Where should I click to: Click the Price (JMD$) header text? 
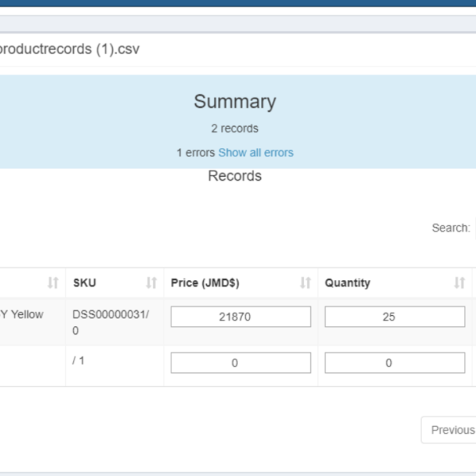click(x=205, y=283)
